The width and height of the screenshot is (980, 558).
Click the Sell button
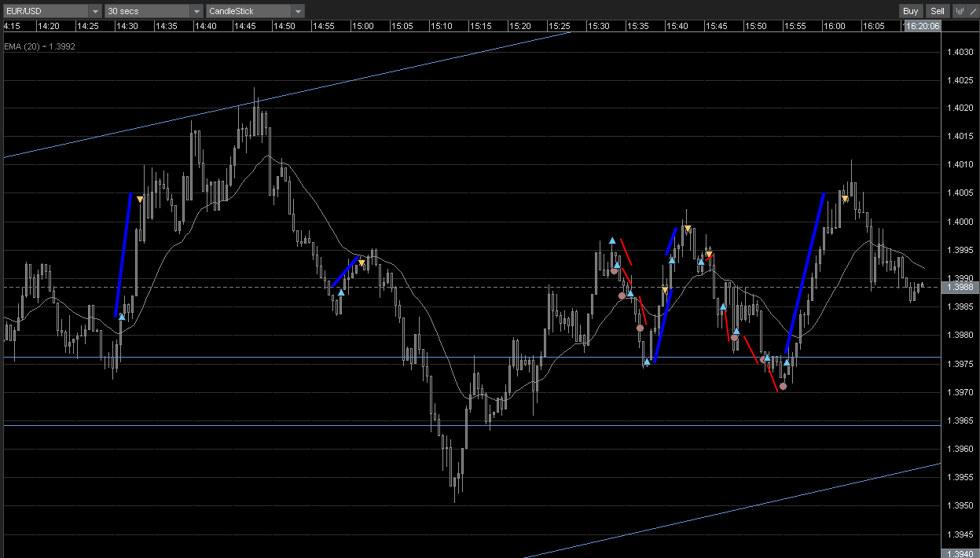pos(938,11)
